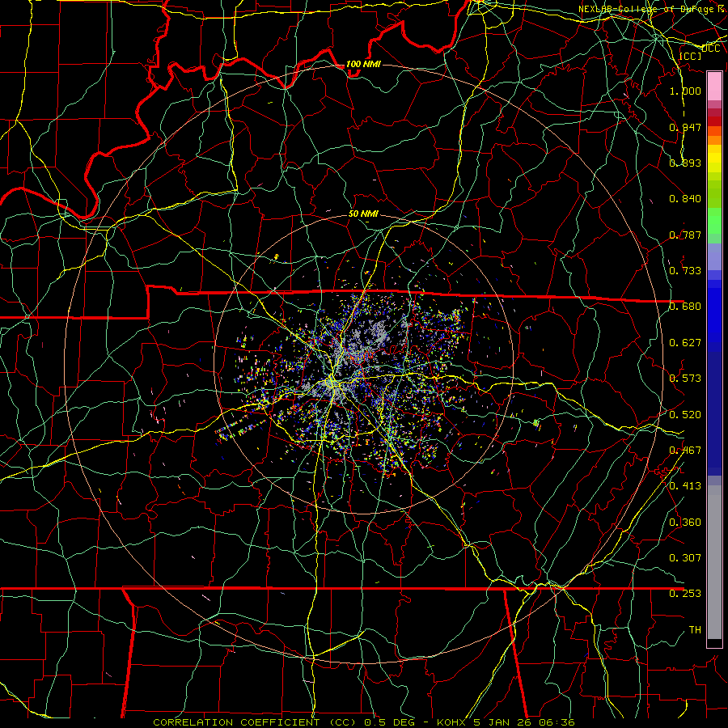Screen dimensions: 728x728
Task: Click the '0.520' scale label
Action: [685, 415]
